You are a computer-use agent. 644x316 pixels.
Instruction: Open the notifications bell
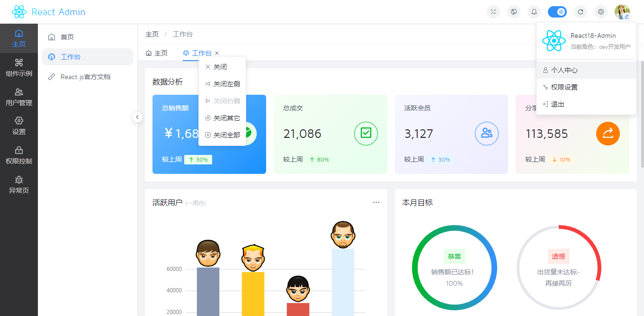[534, 11]
